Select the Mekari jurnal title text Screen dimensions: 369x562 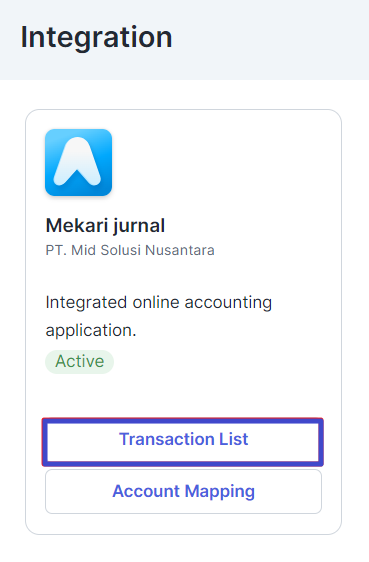coord(105,226)
